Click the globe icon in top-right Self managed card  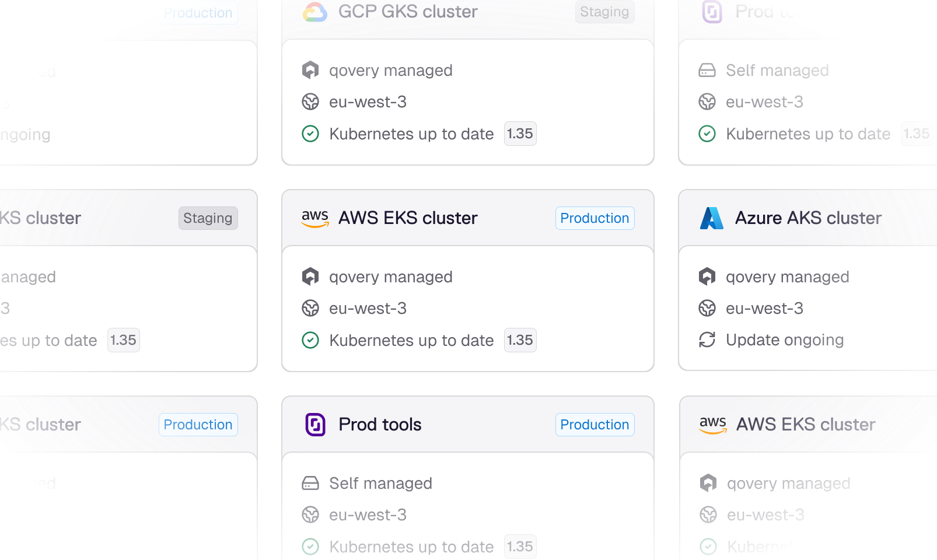tap(707, 101)
